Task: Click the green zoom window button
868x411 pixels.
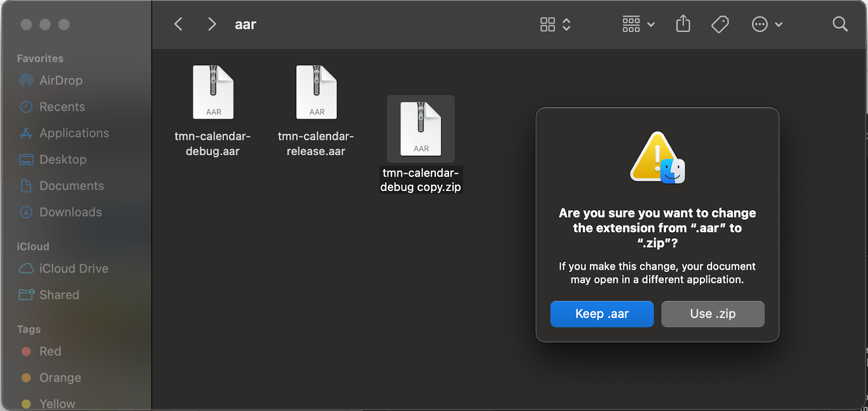Action: pos(64,24)
